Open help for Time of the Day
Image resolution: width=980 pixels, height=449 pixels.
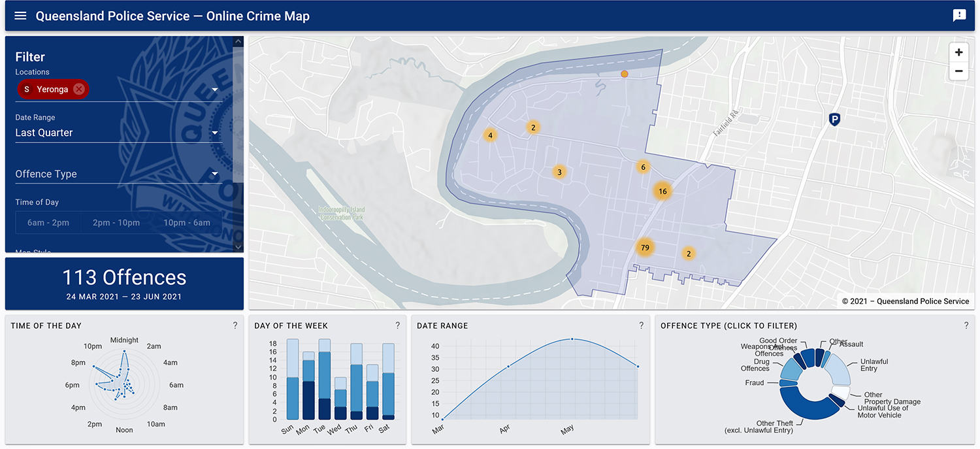coord(235,325)
